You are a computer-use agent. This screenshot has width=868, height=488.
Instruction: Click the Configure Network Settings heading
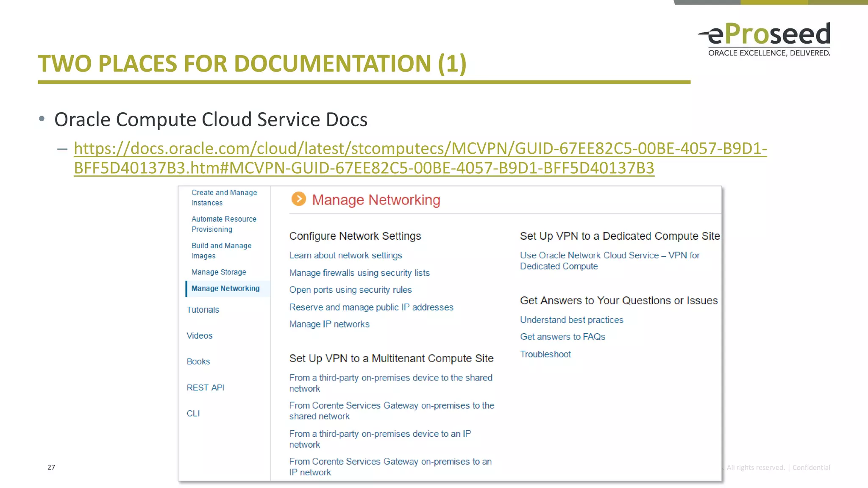(x=355, y=236)
